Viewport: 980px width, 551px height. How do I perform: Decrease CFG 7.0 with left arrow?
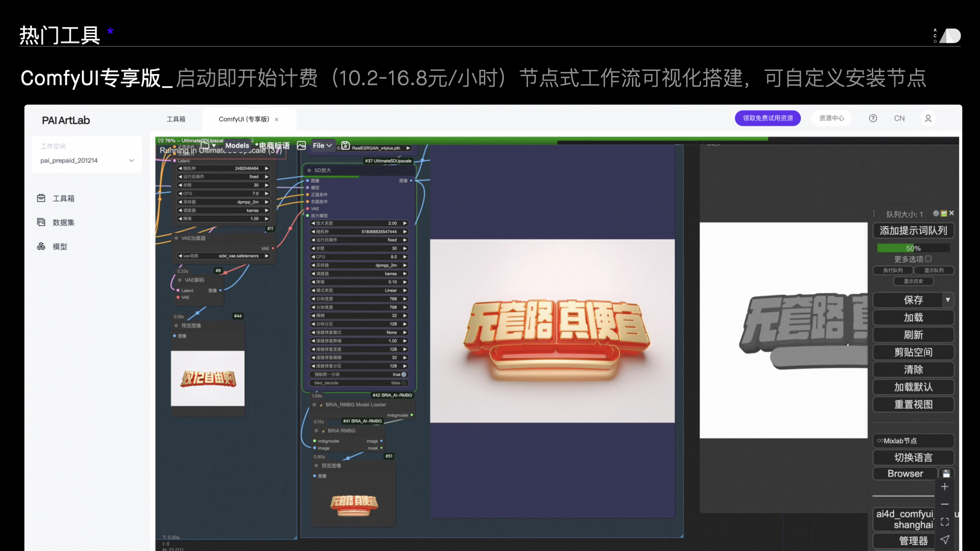tap(180, 193)
